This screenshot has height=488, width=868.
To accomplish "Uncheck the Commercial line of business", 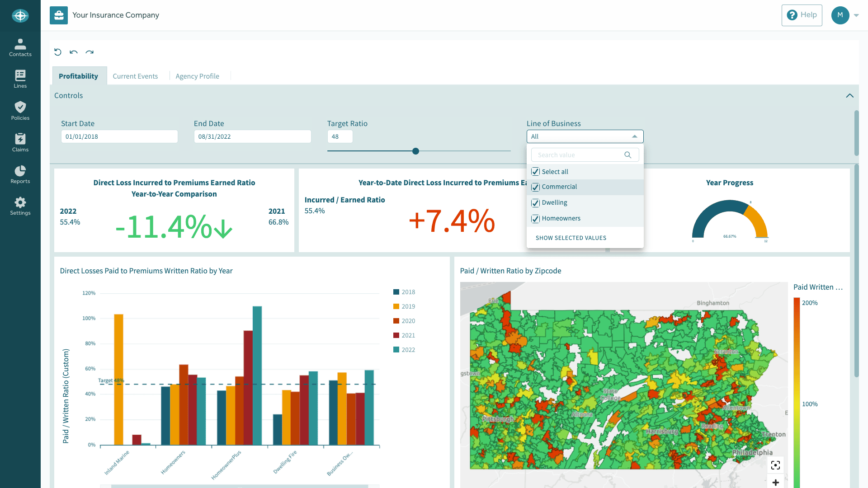I will coord(535,187).
